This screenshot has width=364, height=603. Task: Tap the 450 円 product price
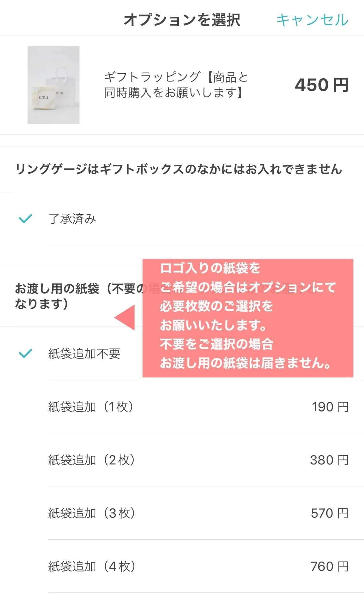click(322, 85)
